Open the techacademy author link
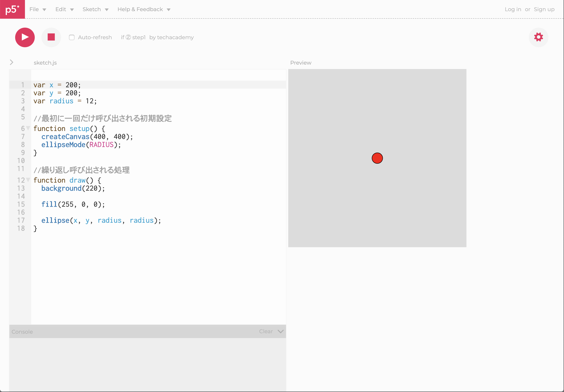Viewport: 564px width, 392px height. point(175,37)
